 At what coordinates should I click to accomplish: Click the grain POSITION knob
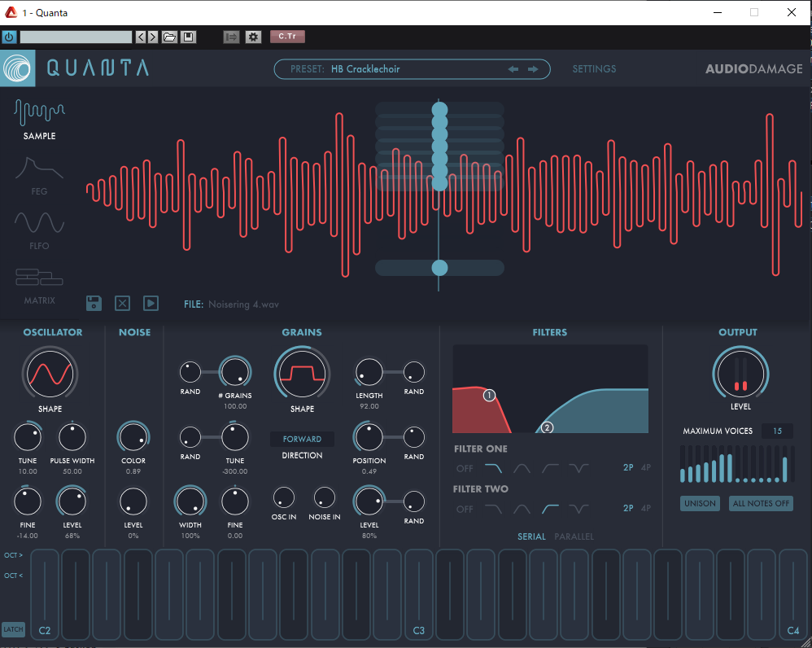click(x=369, y=437)
